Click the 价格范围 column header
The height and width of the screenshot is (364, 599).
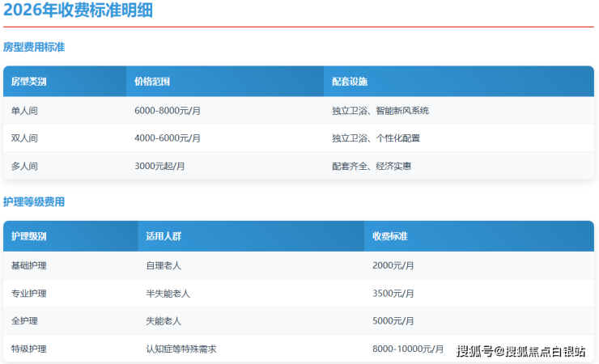(152, 82)
